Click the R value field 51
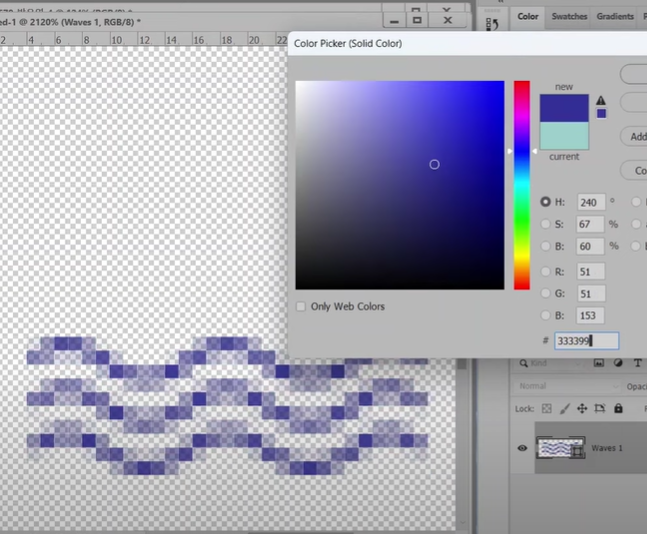 591,272
